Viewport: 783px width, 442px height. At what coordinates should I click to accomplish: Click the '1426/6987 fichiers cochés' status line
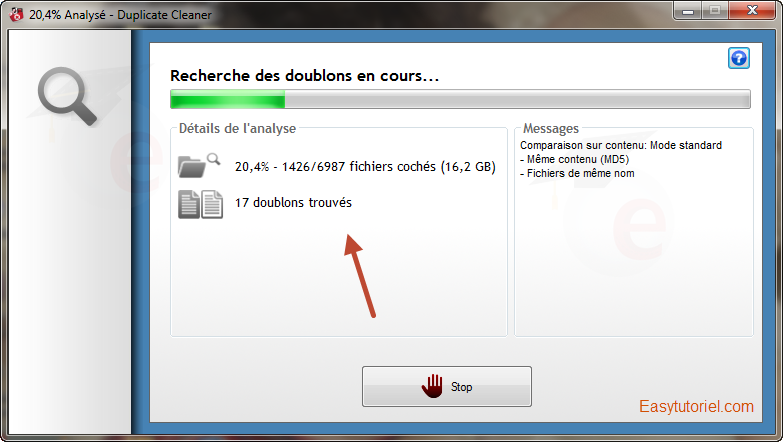tap(365, 166)
